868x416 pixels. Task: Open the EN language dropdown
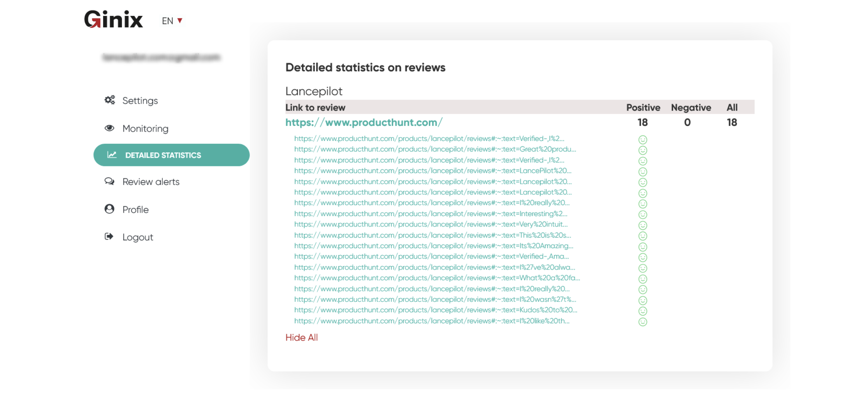point(172,21)
